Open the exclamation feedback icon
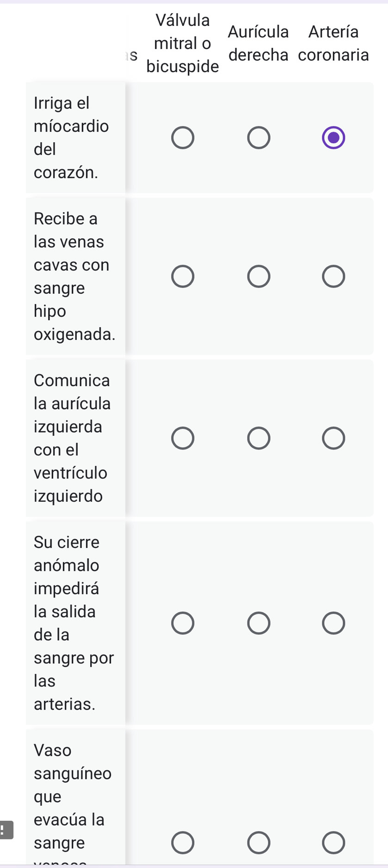 (x=6, y=830)
